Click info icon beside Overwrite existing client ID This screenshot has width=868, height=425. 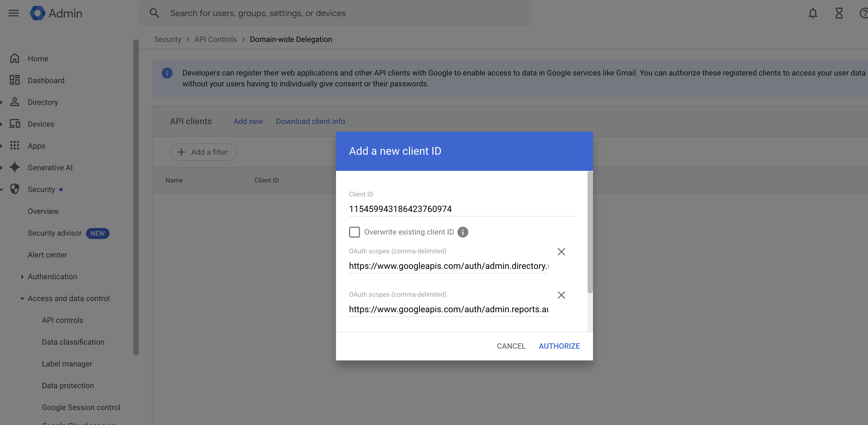463,232
